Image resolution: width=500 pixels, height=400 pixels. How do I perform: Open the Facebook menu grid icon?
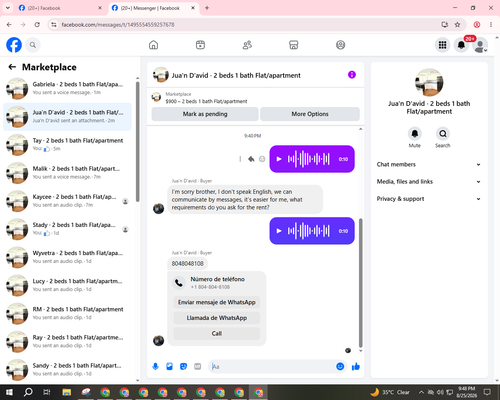(x=442, y=45)
